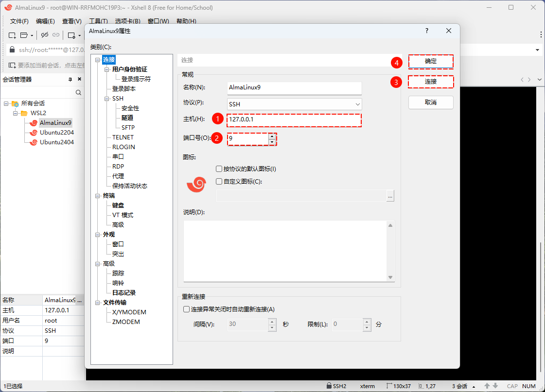Click the Xshell snail logo in the icon preview
This screenshot has height=392, width=545.
click(196, 185)
